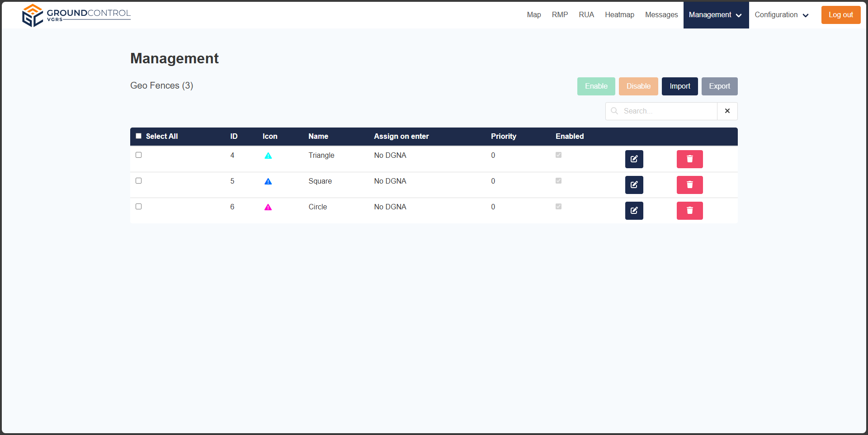
Task: Expand the Management dropdown menu
Action: point(716,15)
